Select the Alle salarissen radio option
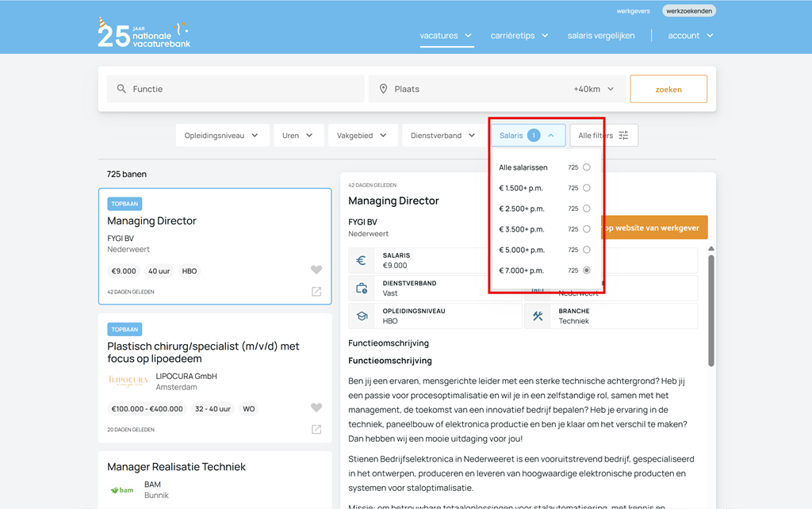812x509 pixels. (587, 167)
